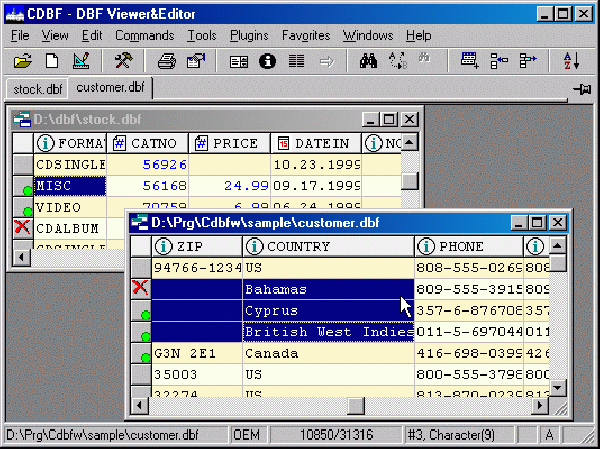Click scroll left arrow in stock.dbf window
This screenshot has height=449, width=600.
click(21, 257)
